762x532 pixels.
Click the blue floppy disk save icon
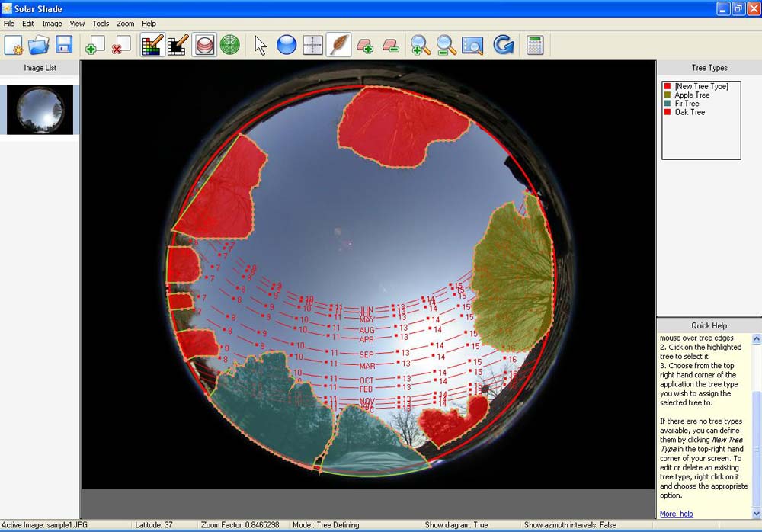click(64, 46)
